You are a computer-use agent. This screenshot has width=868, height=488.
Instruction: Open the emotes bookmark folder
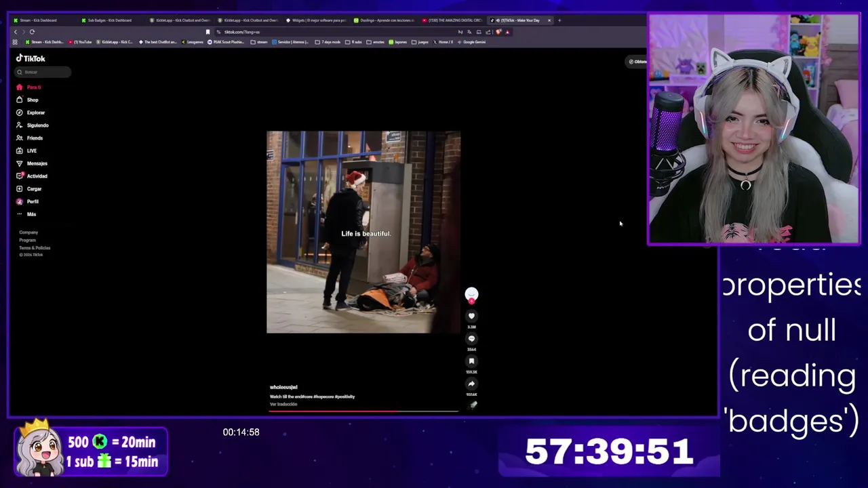click(x=375, y=42)
